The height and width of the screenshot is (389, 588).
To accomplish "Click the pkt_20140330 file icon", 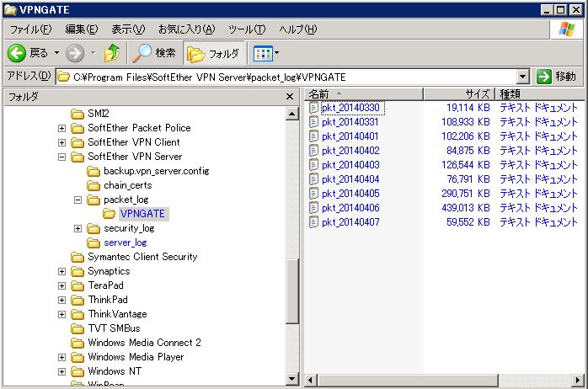I will 313,108.
